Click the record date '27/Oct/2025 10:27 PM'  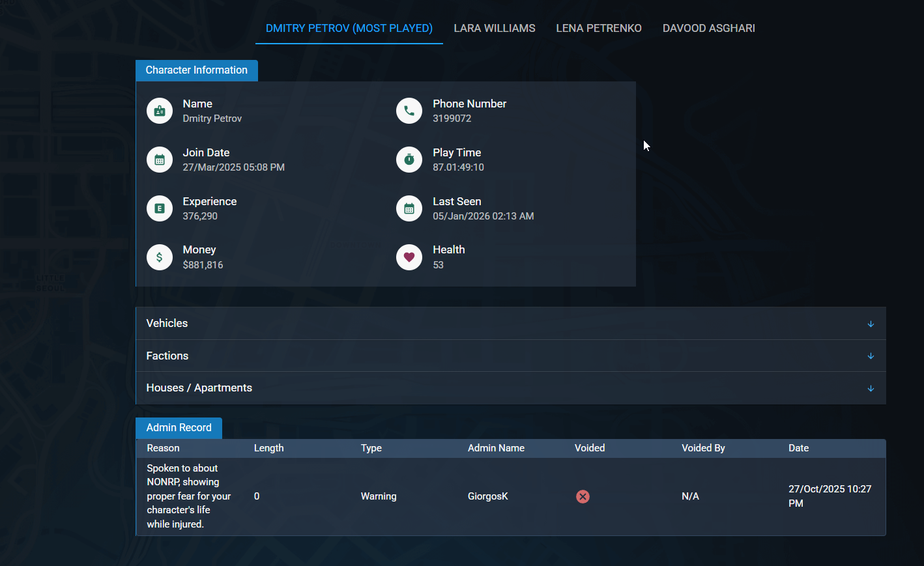[830, 496]
